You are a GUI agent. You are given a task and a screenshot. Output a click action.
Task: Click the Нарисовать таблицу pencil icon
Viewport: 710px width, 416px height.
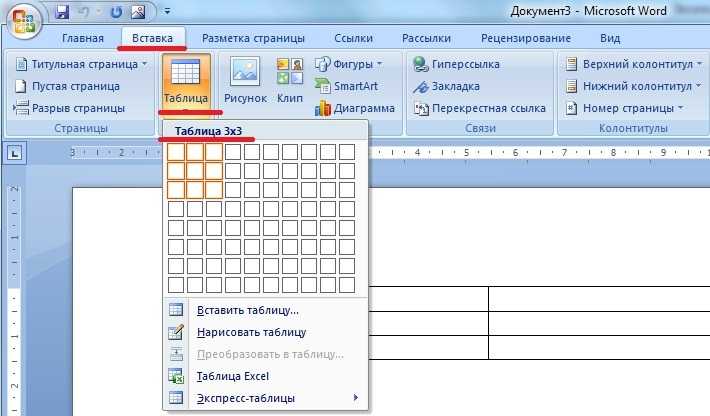tap(176, 332)
